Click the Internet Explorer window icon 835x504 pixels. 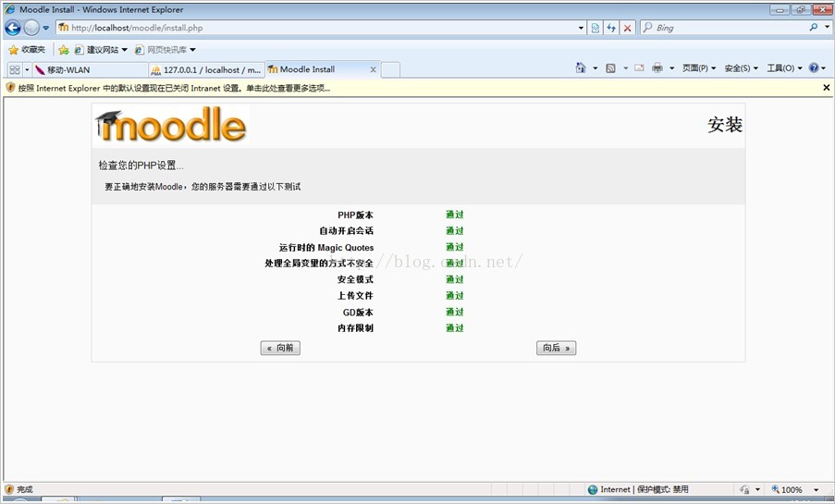pyautogui.click(x=10, y=9)
